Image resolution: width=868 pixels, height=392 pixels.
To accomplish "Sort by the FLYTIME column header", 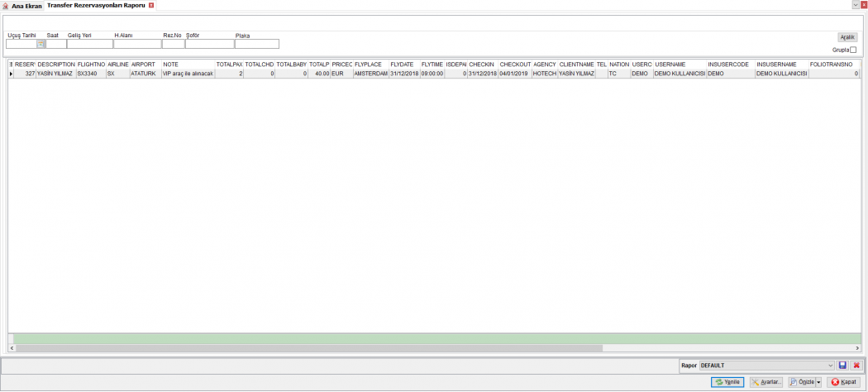I will pyautogui.click(x=432, y=65).
